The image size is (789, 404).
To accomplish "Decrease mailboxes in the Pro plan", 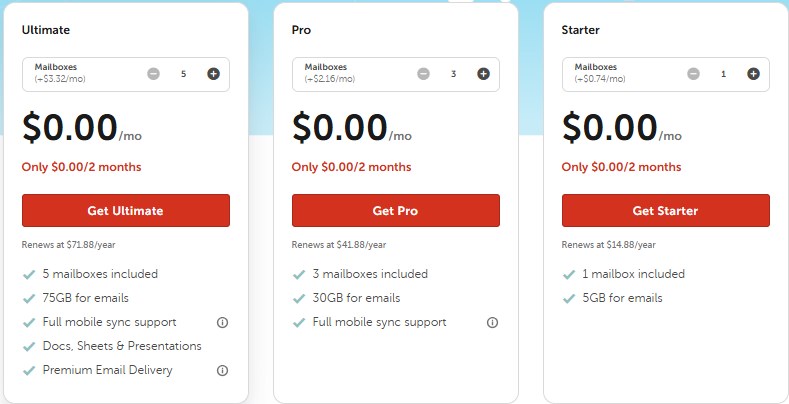I will point(423,74).
